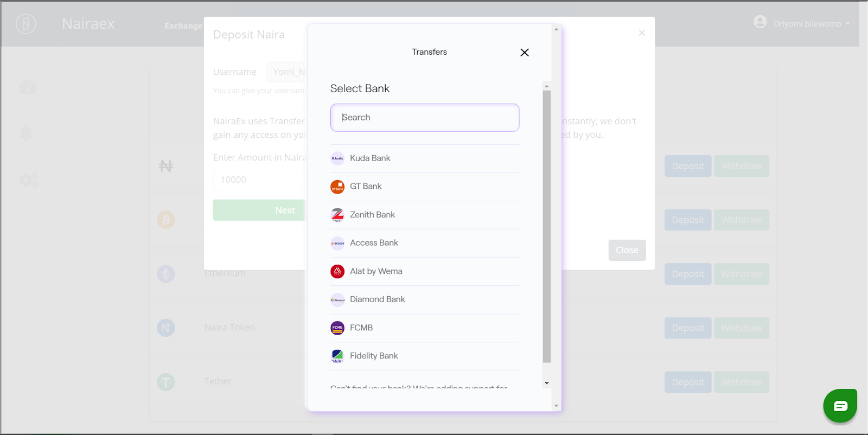
Task: Click the Tether coin icon
Action: click(166, 382)
